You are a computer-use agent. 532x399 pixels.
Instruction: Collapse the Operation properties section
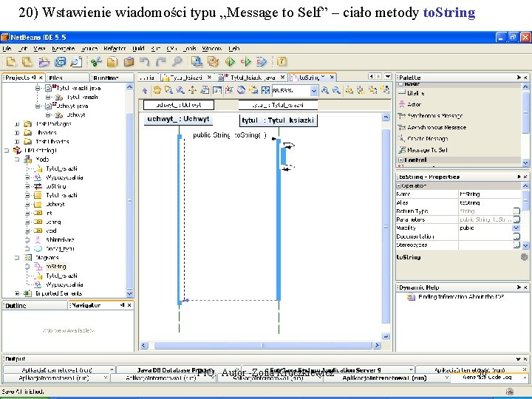[399, 185]
